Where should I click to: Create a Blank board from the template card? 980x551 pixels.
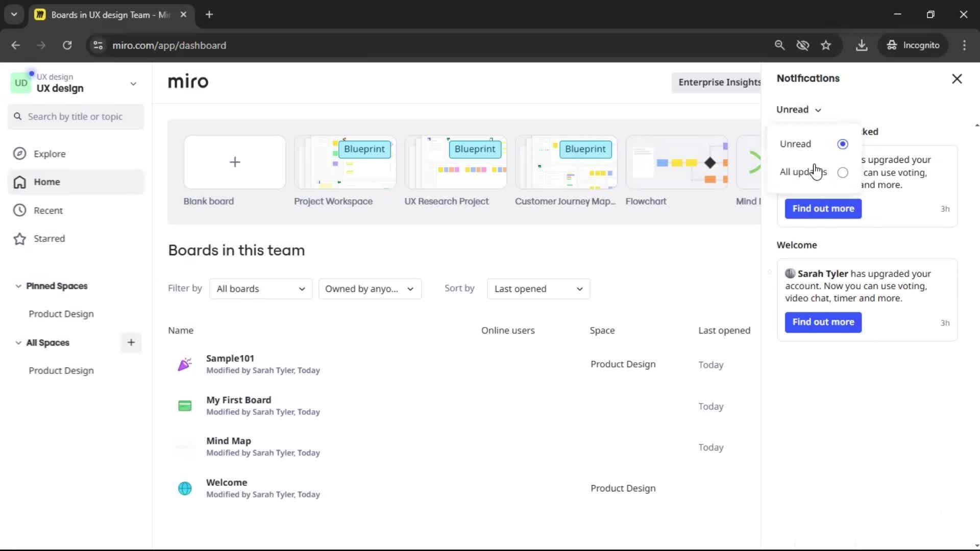pos(234,162)
